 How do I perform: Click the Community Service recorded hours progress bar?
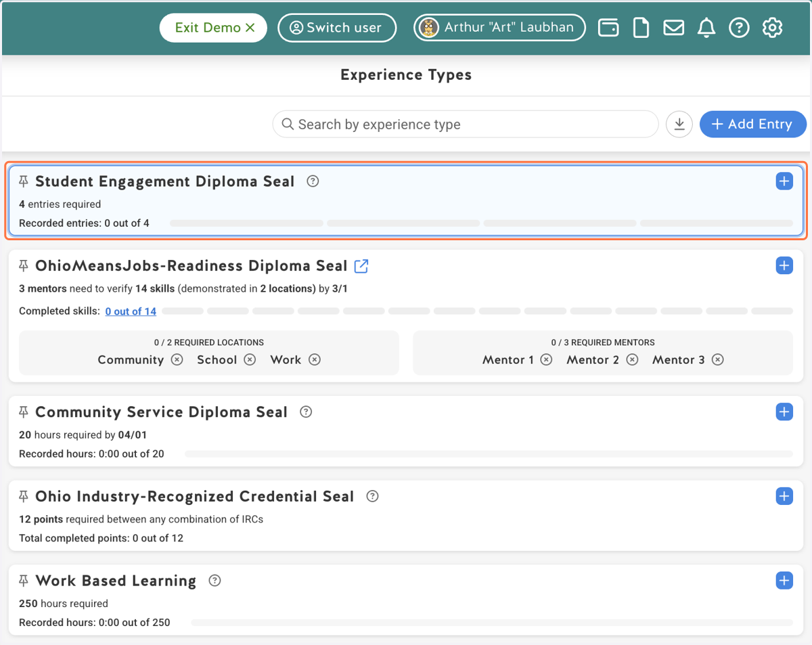coord(489,453)
